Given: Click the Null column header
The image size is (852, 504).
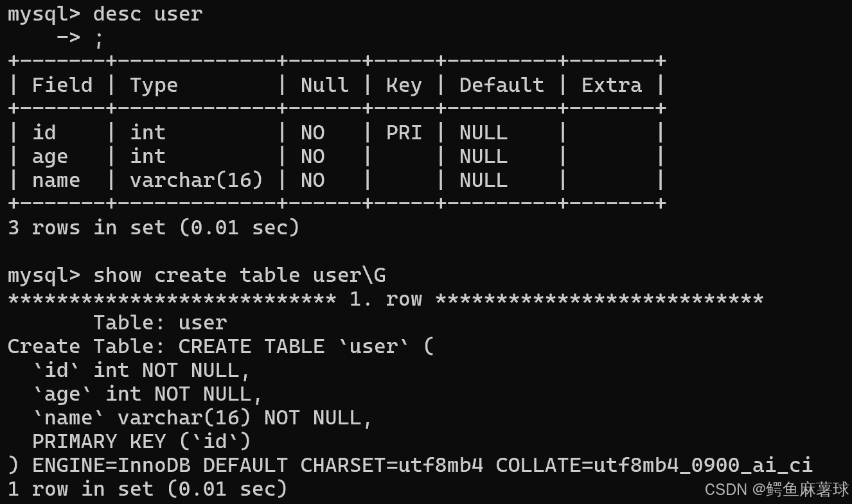Looking at the screenshot, I should pyautogui.click(x=324, y=85).
